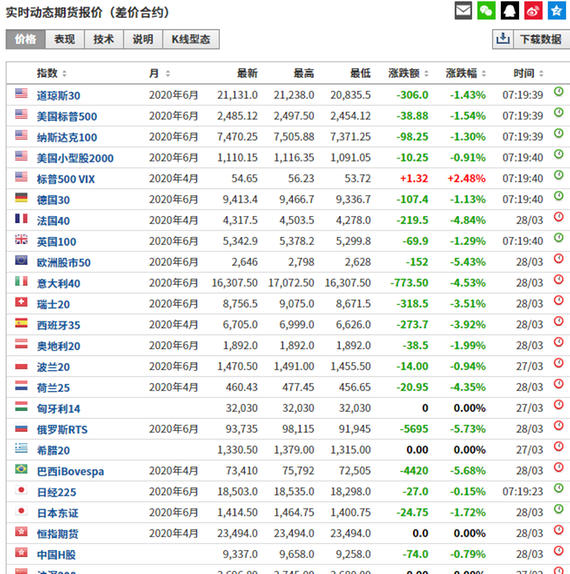Click the 16,307.50 latest price for 意大利40
The image size is (570, 574).
tap(235, 283)
